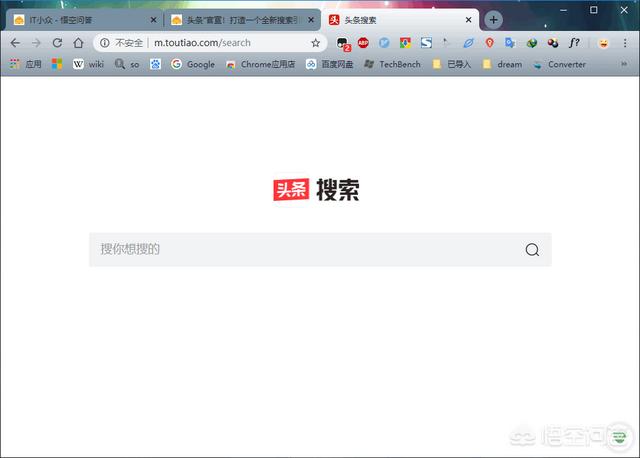640x458 pixels.
Task: Click the 头条搜索 logo
Action: coord(316,190)
